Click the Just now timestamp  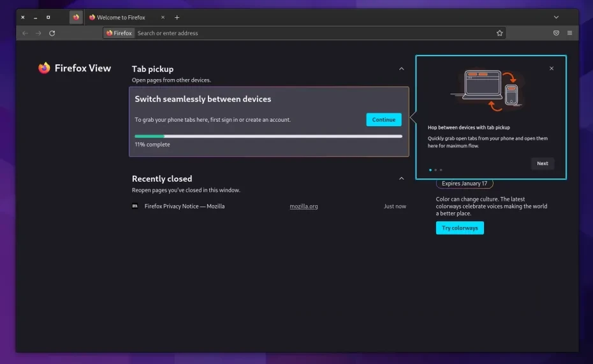[395, 207]
